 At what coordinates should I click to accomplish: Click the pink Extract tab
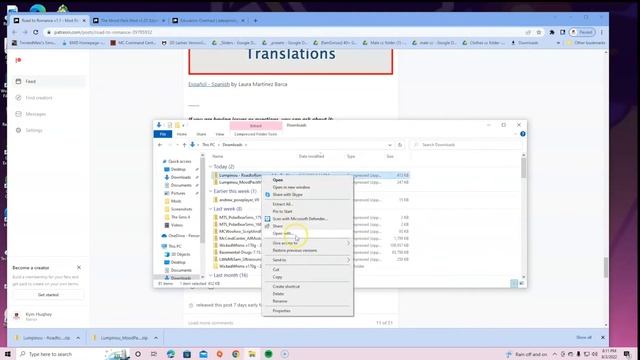[x=256, y=126]
